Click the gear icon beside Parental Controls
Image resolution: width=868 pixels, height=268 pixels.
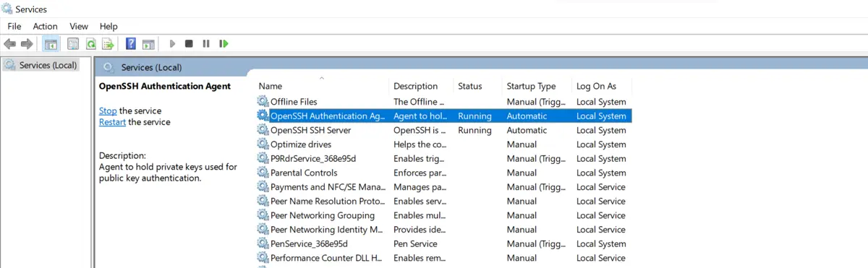(x=263, y=173)
